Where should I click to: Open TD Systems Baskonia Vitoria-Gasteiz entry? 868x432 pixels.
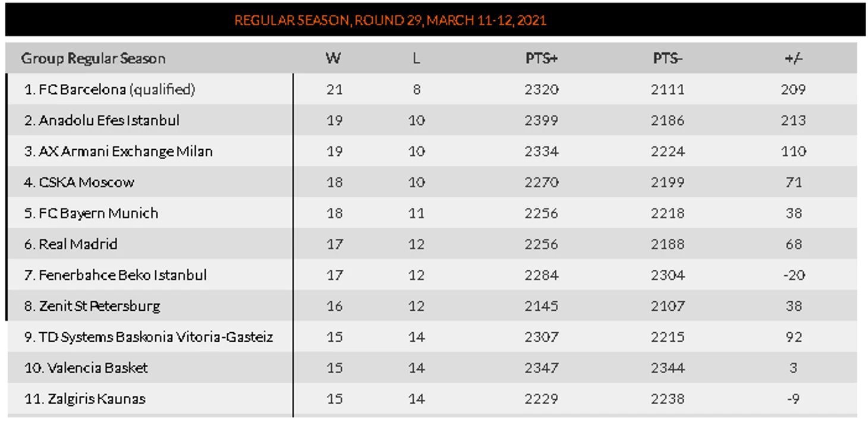coord(156,336)
